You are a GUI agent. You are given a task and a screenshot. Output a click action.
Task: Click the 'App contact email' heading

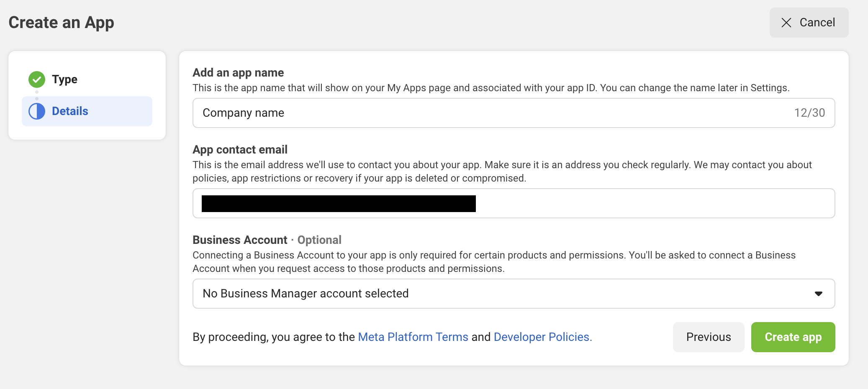click(240, 150)
